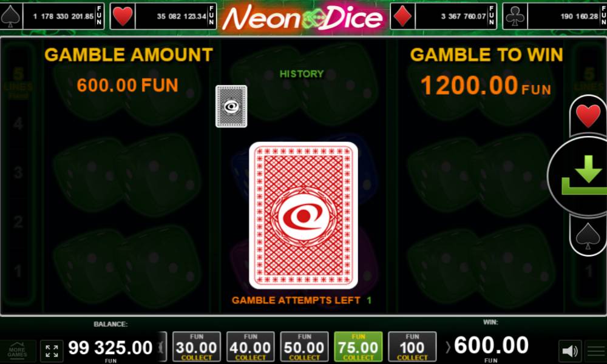Click the small history card thumbnail
The height and width of the screenshot is (364, 607).
click(x=231, y=106)
